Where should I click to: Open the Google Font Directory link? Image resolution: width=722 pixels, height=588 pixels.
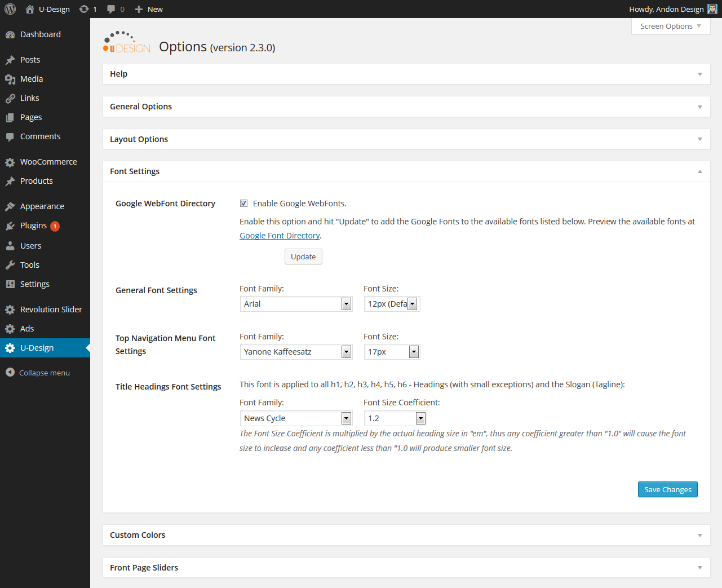[279, 235]
